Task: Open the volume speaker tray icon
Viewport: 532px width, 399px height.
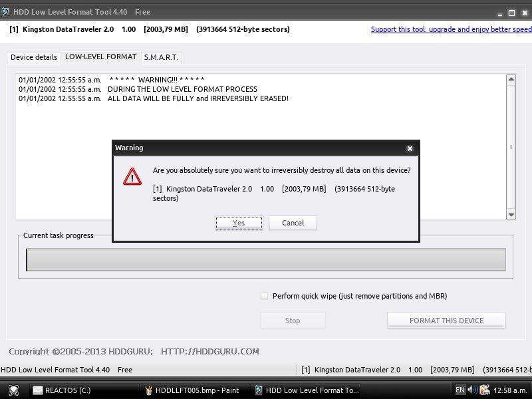Action: pyautogui.click(x=473, y=390)
